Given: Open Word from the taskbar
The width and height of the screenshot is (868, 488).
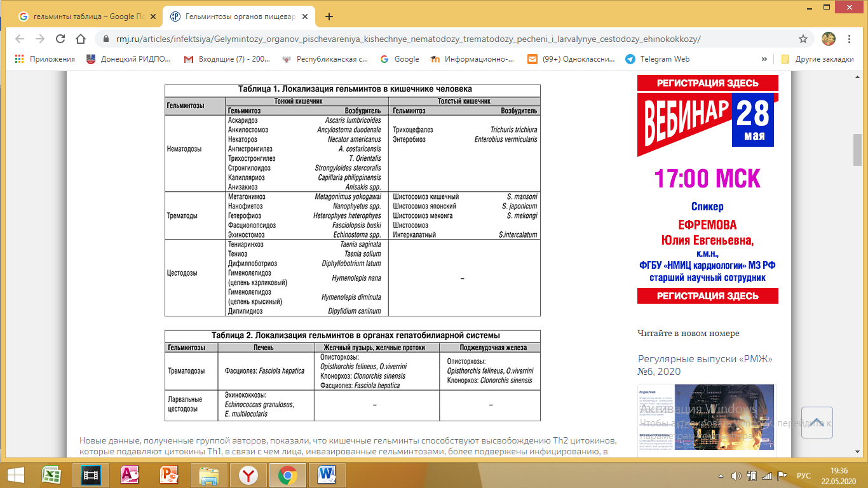Looking at the screenshot, I should tap(327, 474).
